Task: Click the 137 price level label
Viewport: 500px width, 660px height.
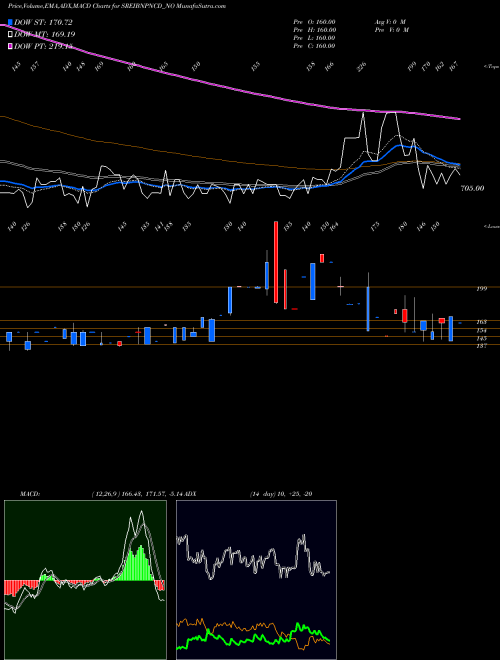Action: click(482, 346)
